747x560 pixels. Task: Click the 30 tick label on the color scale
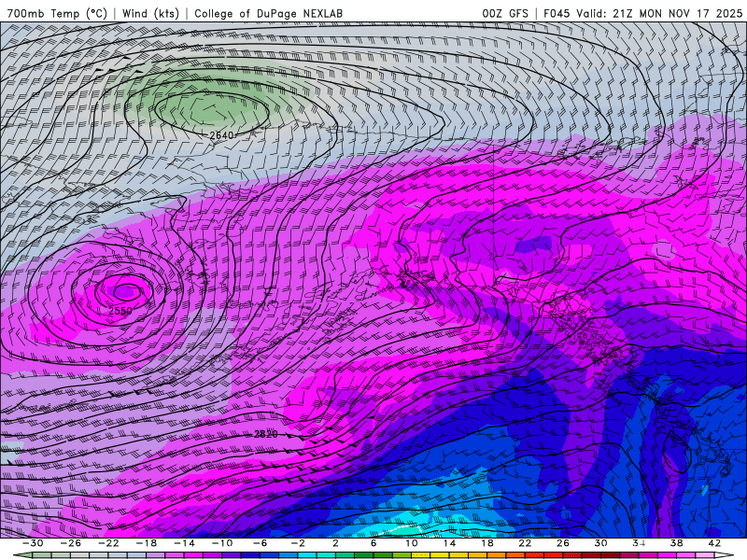(x=600, y=543)
